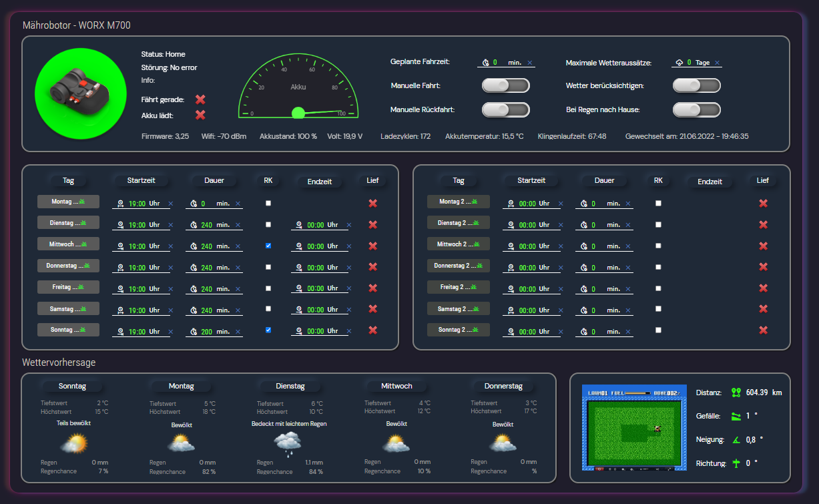Screen dimensions: 819x504
Task: Click the Akkutemperatur: 15,5 °C text
Action: 485,136
